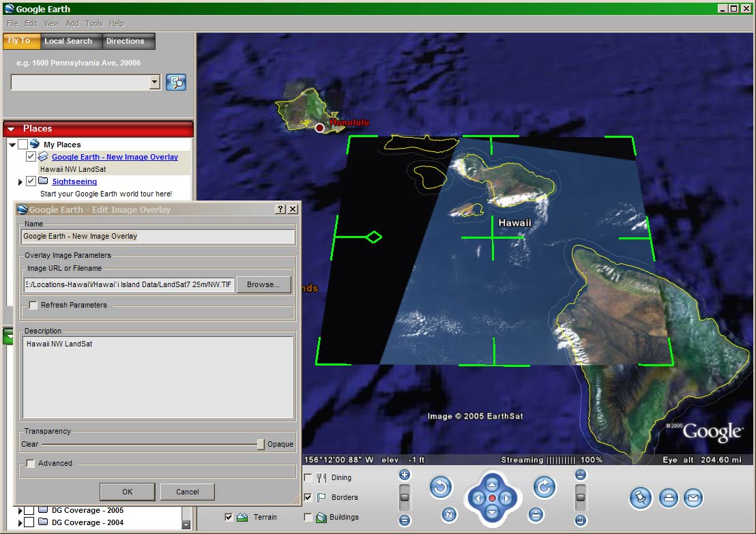756x534 pixels.
Task: Click the reset tilt button
Action: [x=535, y=515]
